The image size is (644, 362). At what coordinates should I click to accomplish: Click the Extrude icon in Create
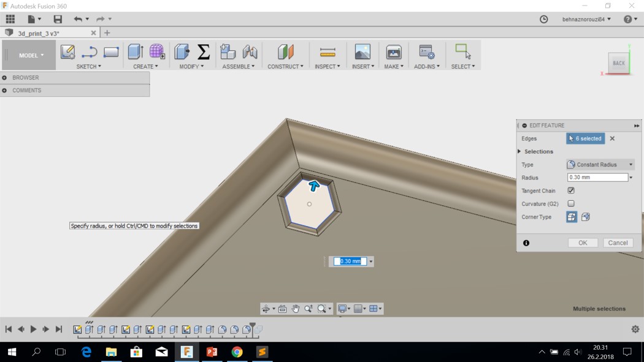point(136,52)
